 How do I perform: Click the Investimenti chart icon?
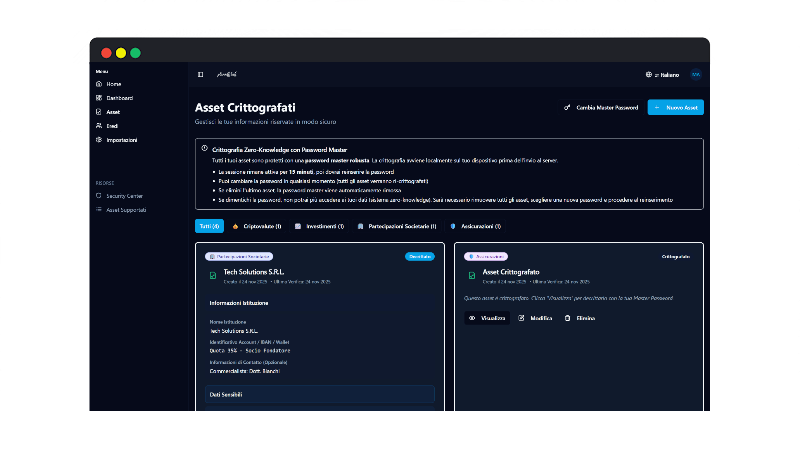coord(298,226)
